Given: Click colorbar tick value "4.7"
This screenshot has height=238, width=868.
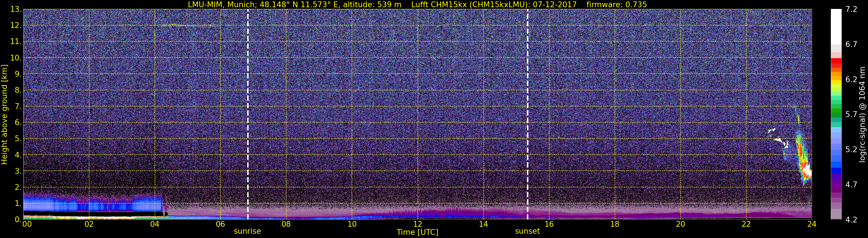Looking at the screenshot, I should click(x=851, y=185).
